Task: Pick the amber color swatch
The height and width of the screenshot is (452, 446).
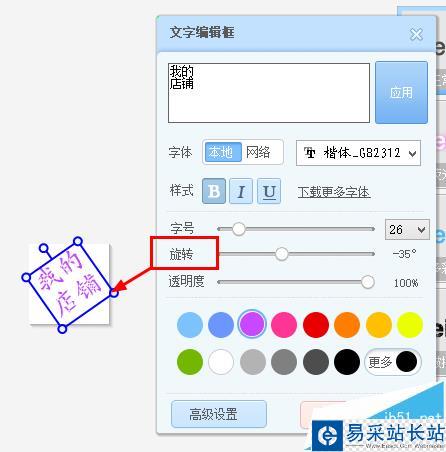Action: (379, 325)
